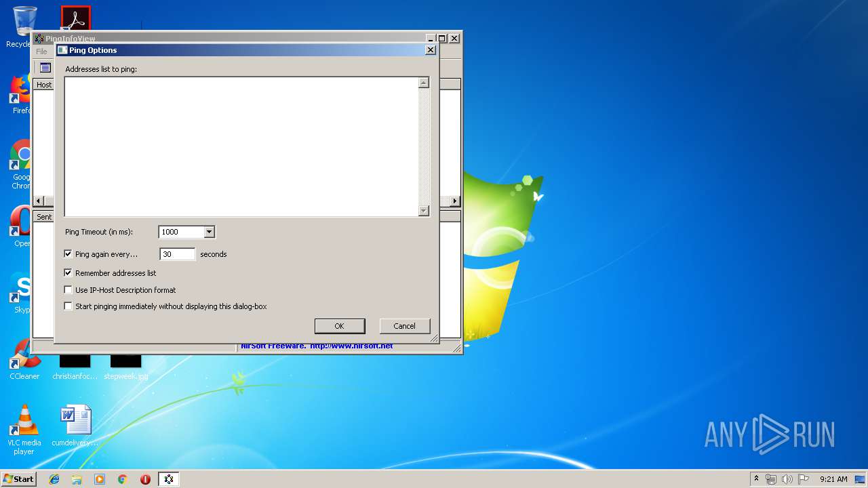Select the VLC media player desktop icon
The height and width of the screenshot is (488, 868).
pos(24,430)
